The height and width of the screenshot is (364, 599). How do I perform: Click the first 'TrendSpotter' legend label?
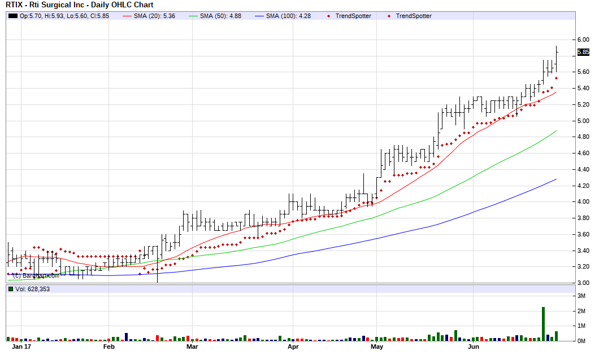(x=353, y=16)
